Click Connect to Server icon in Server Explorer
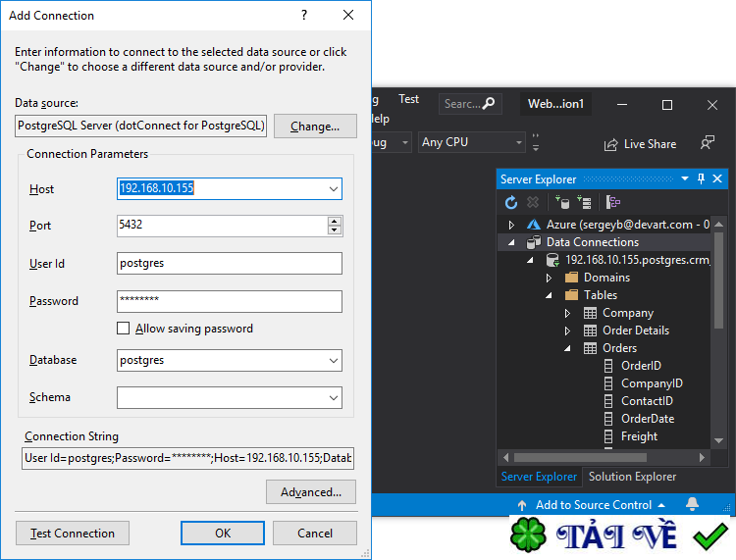Viewport: 736px width, 560px height. pos(584,203)
